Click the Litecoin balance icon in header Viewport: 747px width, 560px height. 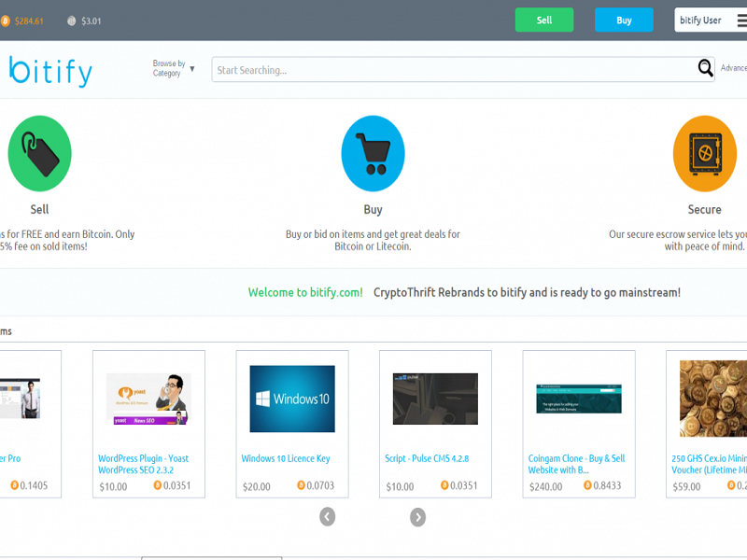click(x=72, y=21)
